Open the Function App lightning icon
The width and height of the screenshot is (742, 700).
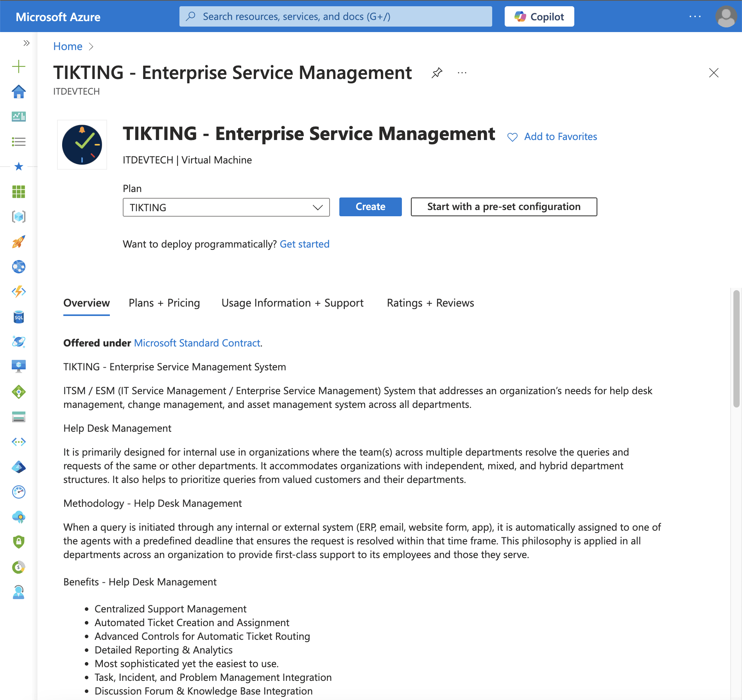pyautogui.click(x=18, y=292)
